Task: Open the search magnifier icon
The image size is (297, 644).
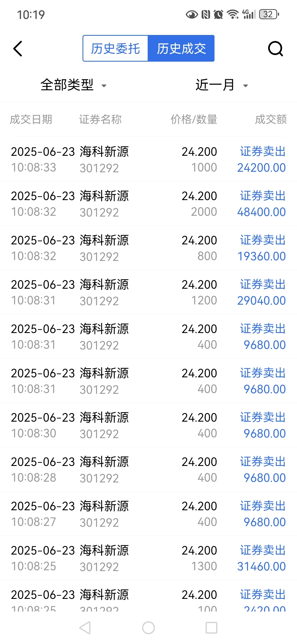Action: pos(275,49)
